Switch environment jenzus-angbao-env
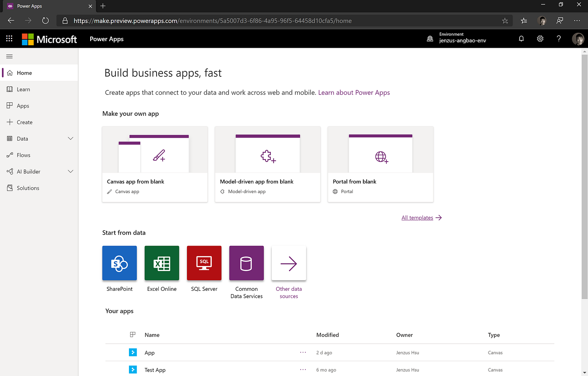Viewport: 588px width, 376px height. pyautogui.click(x=463, y=41)
